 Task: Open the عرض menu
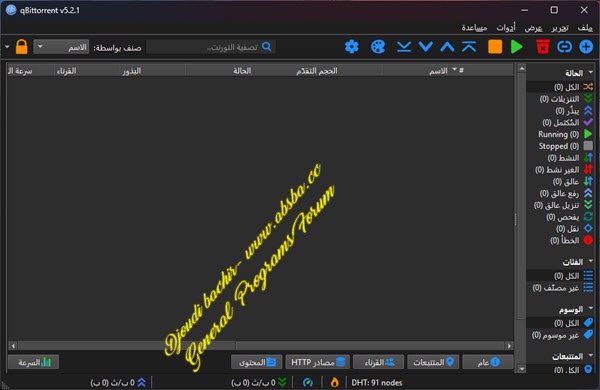pos(533,28)
